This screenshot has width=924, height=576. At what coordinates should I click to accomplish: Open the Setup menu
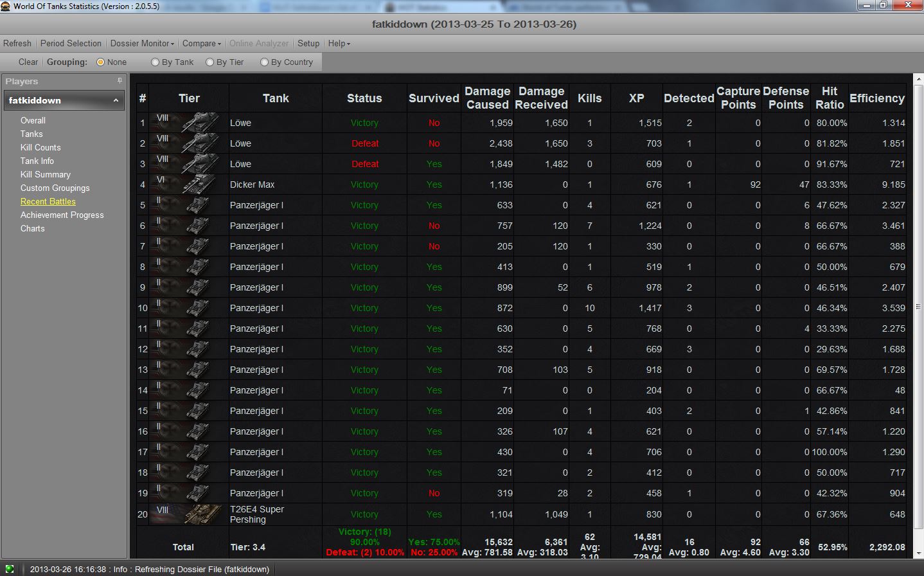(x=308, y=43)
